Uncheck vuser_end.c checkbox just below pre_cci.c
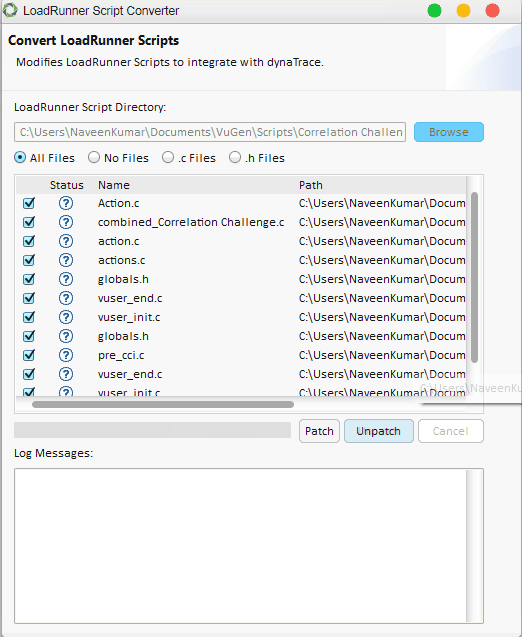The width and height of the screenshot is (522, 637). 29,374
